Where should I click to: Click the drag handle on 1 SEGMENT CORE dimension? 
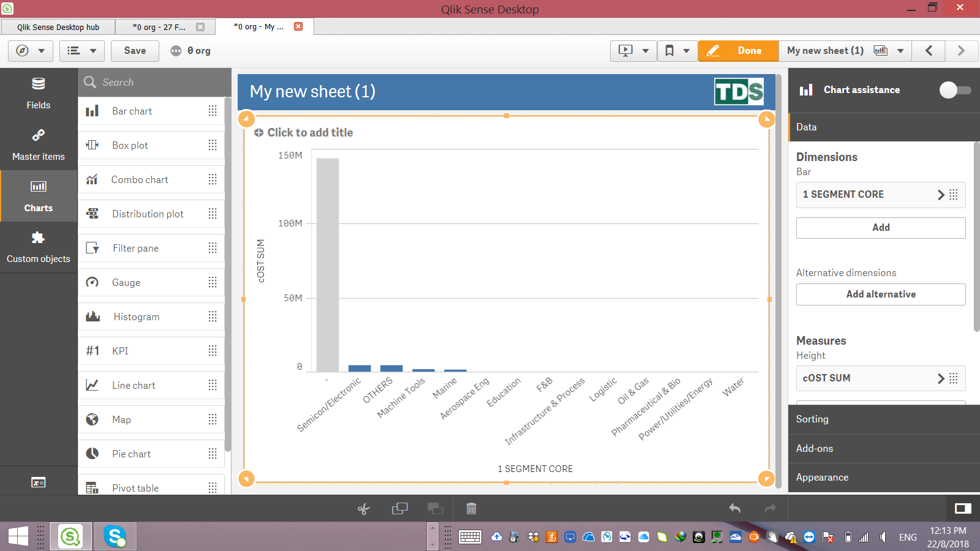pyautogui.click(x=954, y=195)
